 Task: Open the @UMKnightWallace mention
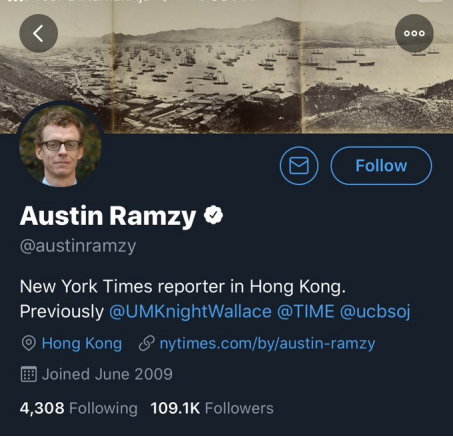190,312
